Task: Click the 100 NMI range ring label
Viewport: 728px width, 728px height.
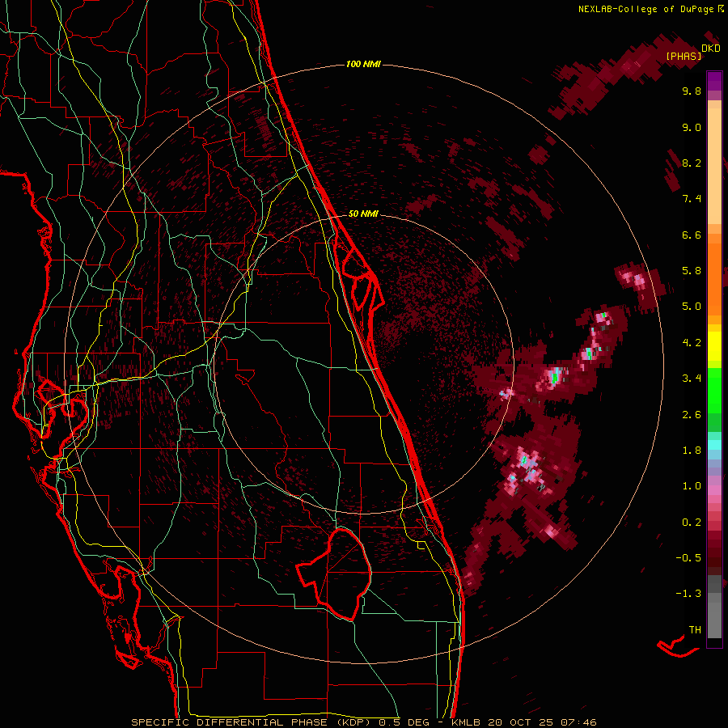Action: click(x=363, y=64)
